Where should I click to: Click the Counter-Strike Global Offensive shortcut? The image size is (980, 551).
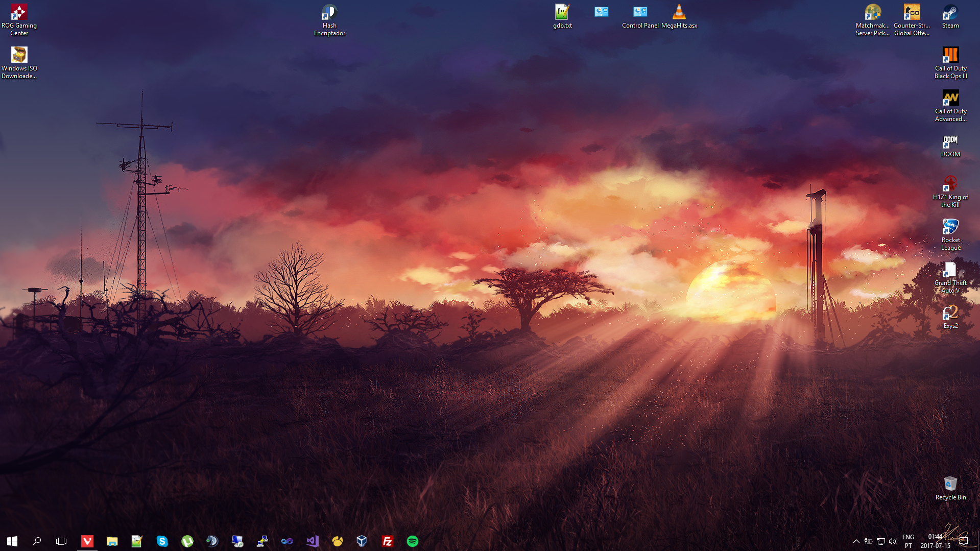912,20
